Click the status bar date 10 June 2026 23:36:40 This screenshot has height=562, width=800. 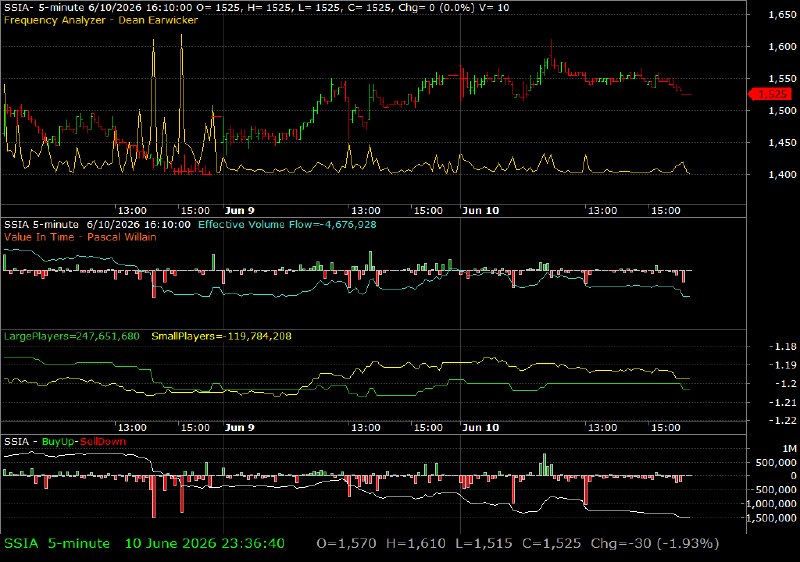tap(205, 544)
